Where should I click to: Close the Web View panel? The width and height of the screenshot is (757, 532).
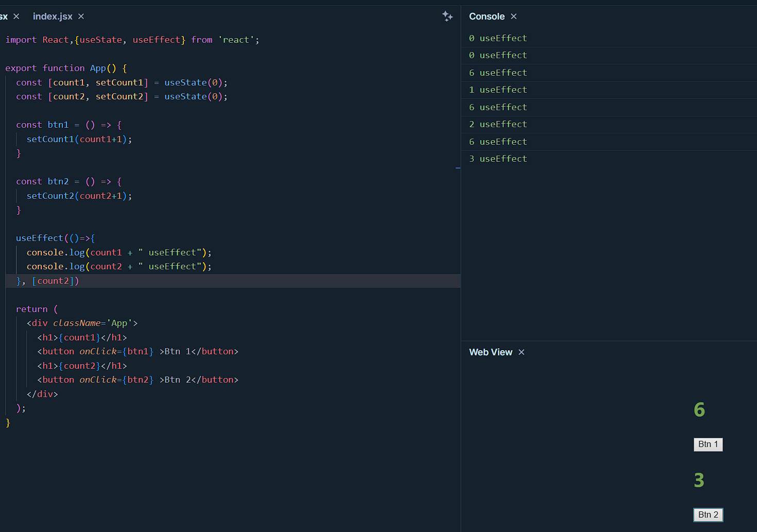click(521, 352)
